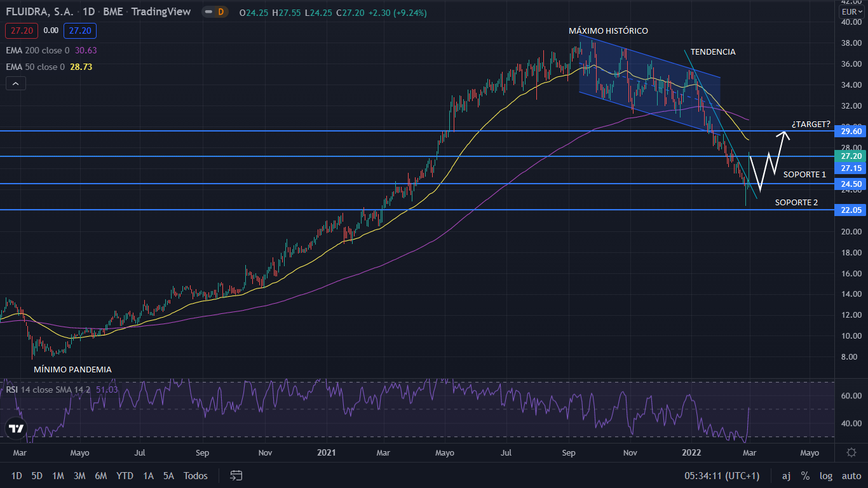The width and height of the screenshot is (868, 488).
Task: Select the 3M time range
Action: tap(79, 475)
